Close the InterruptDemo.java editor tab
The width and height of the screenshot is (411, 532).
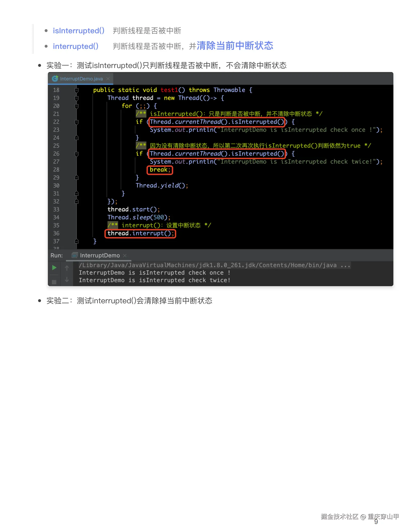tap(108, 79)
